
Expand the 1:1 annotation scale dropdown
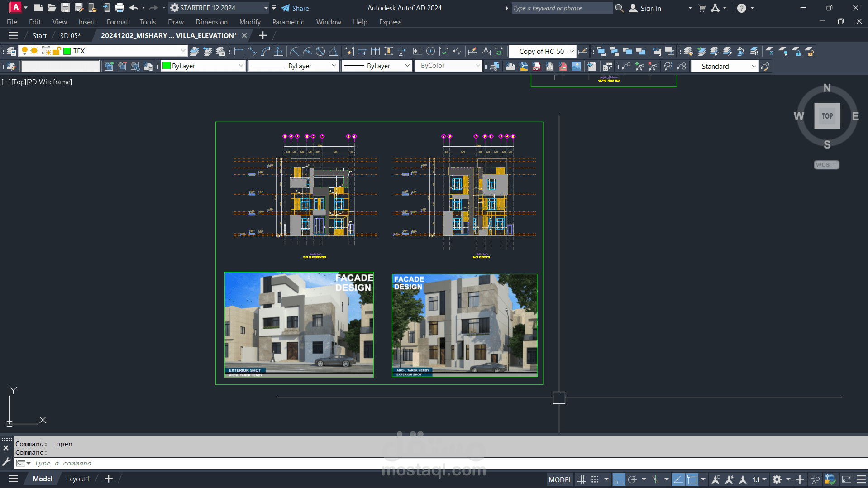pyautogui.click(x=760, y=479)
